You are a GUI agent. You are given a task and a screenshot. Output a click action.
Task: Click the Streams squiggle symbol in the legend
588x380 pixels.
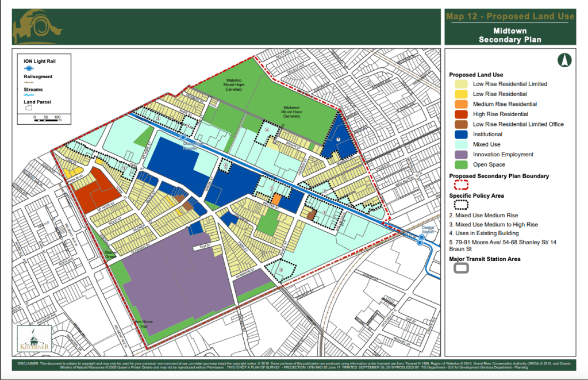(x=28, y=94)
